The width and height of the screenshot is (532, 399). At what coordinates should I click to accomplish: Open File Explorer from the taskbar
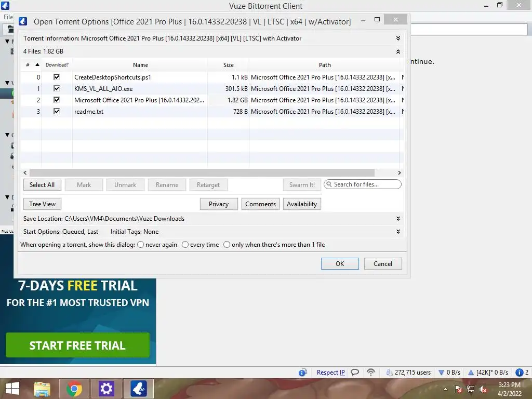42,389
